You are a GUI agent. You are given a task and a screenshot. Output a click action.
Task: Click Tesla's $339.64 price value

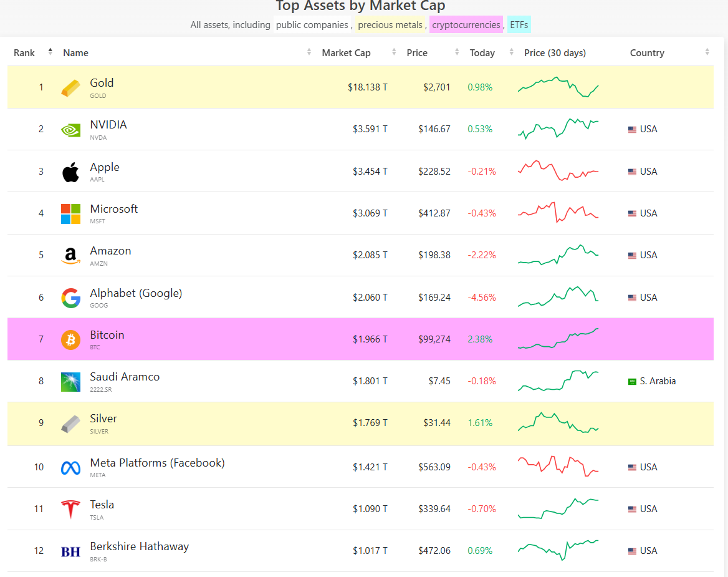point(434,509)
